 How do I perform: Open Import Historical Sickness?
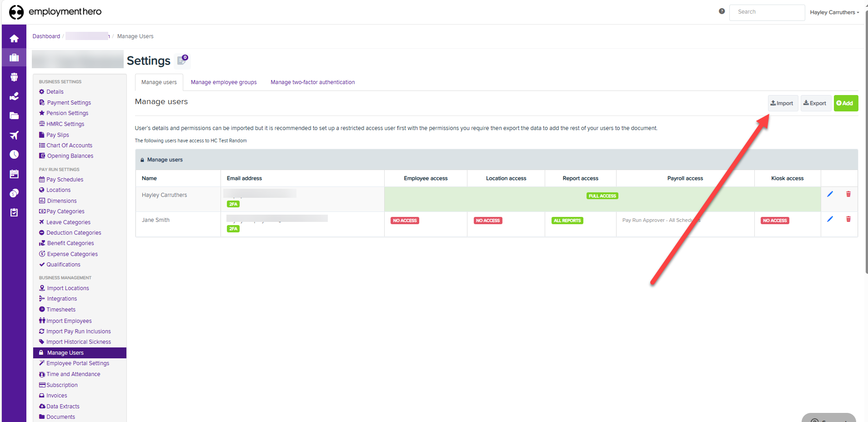[x=75, y=342]
